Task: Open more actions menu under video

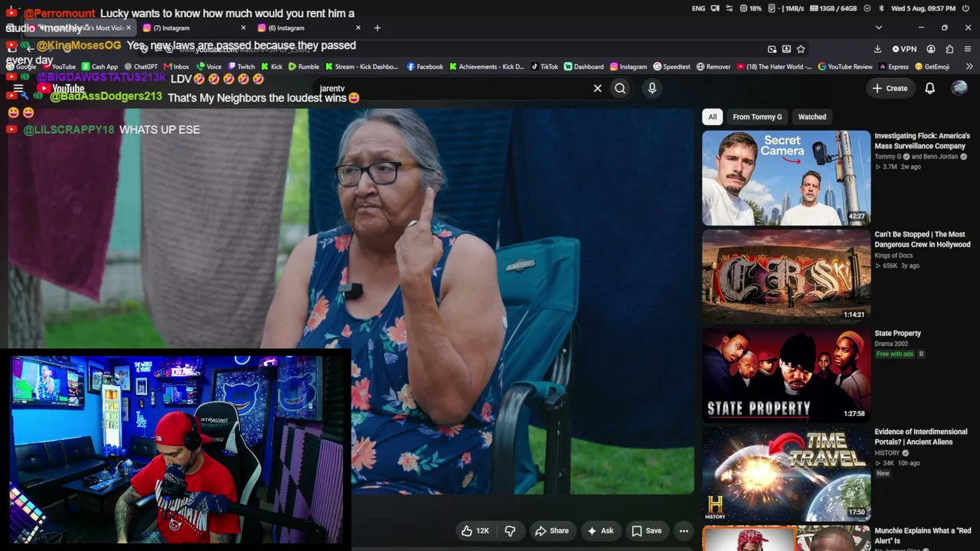Action: 684,531
